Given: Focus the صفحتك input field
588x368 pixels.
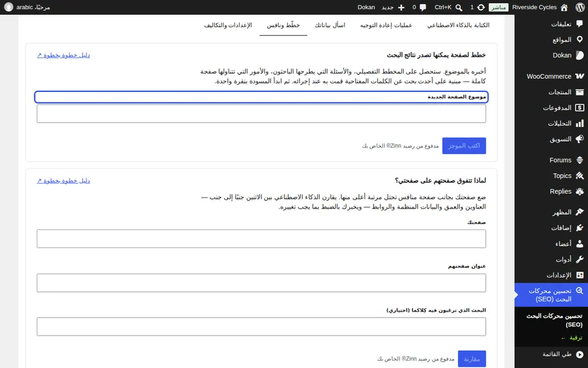Looking at the screenshot, I should [262, 239].
